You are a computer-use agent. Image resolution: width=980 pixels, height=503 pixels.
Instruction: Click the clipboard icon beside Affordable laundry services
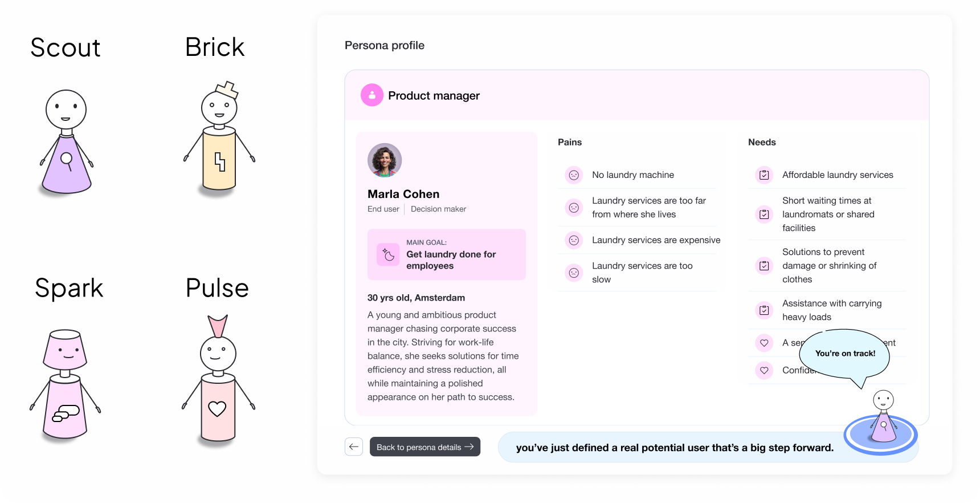[x=764, y=175]
